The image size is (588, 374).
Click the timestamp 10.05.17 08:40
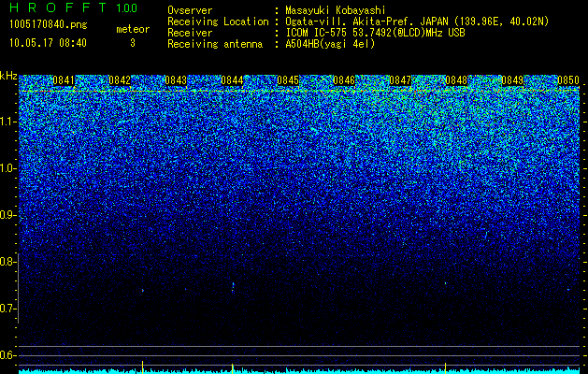[x=48, y=43]
